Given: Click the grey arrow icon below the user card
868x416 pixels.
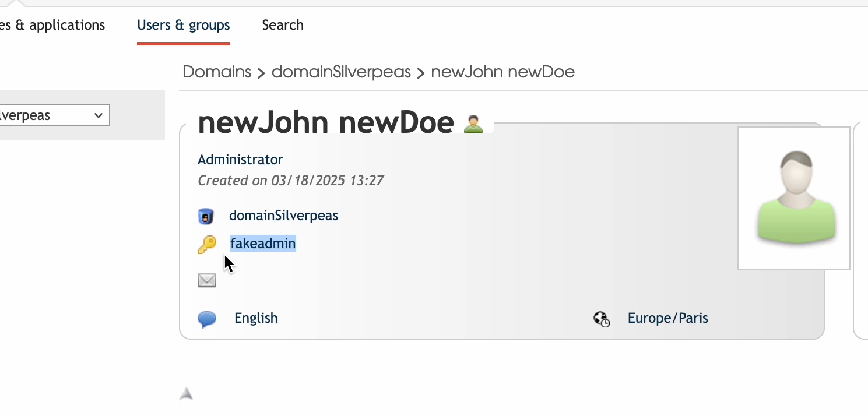Looking at the screenshot, I should click(186, 394).
